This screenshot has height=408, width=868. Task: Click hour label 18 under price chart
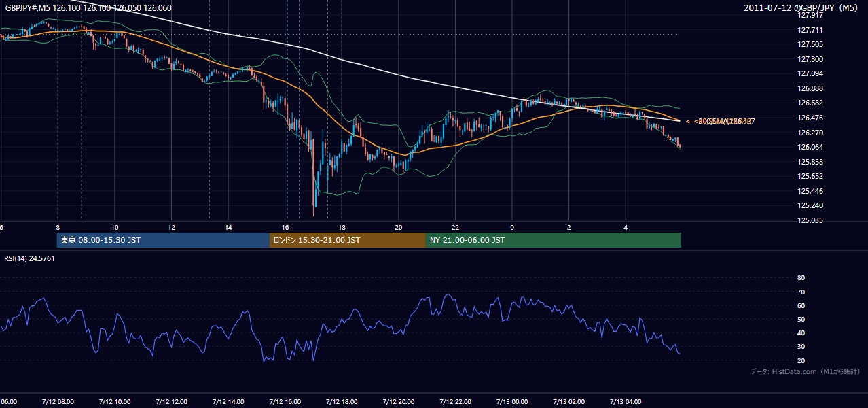tap(342, 227)
